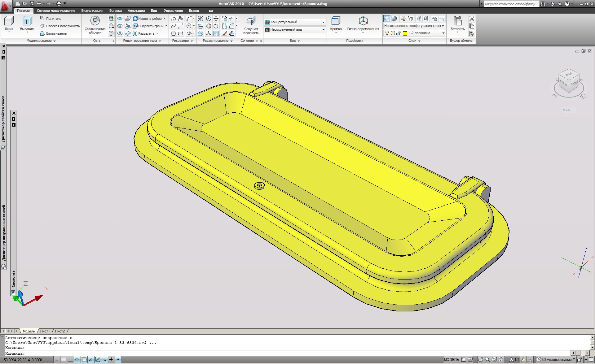The width and height of the screenshot is (595, 364).
Task: Click the Секущая плоскость section plane tool
Action: (251, 25)
